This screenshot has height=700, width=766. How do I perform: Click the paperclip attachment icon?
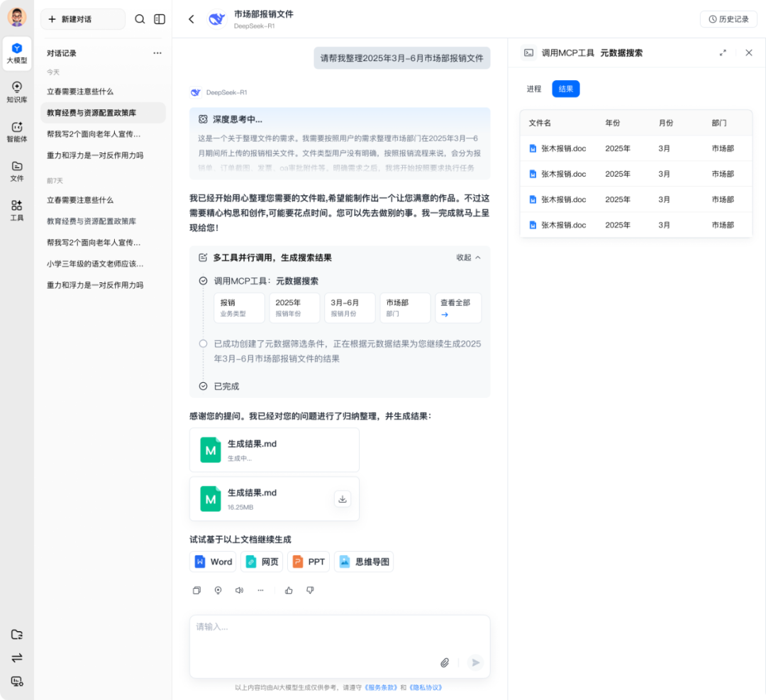pos(445,662)
